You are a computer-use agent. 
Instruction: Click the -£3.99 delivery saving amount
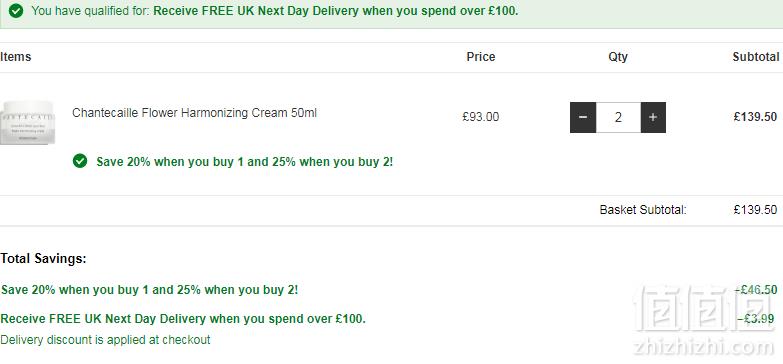coord(756,319)
